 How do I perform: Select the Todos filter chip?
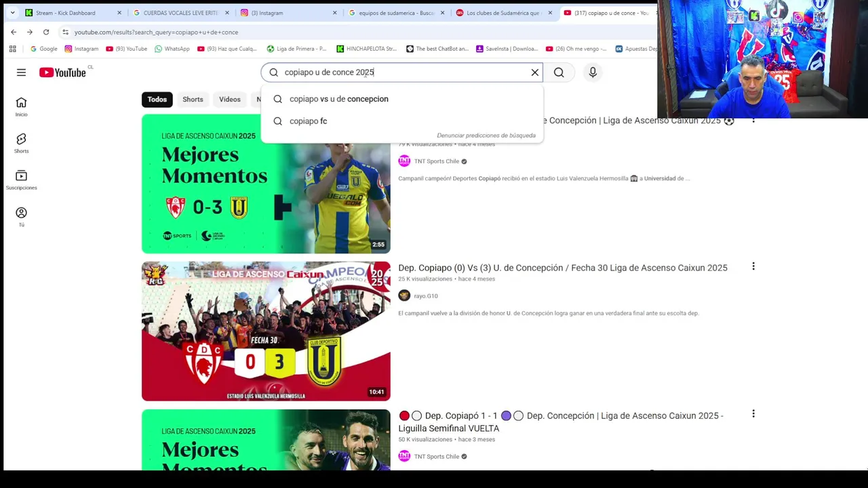157,100
